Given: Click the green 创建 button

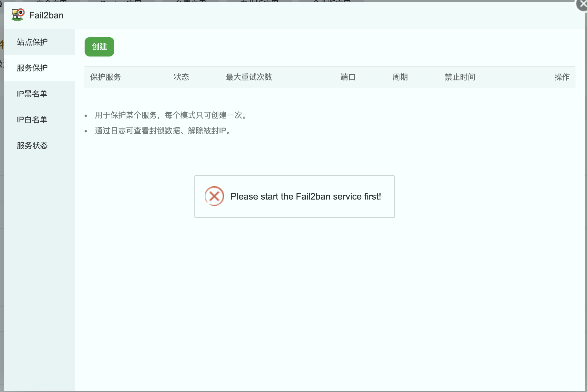Looking at the screenshot, I should click(x=99, y=47).
